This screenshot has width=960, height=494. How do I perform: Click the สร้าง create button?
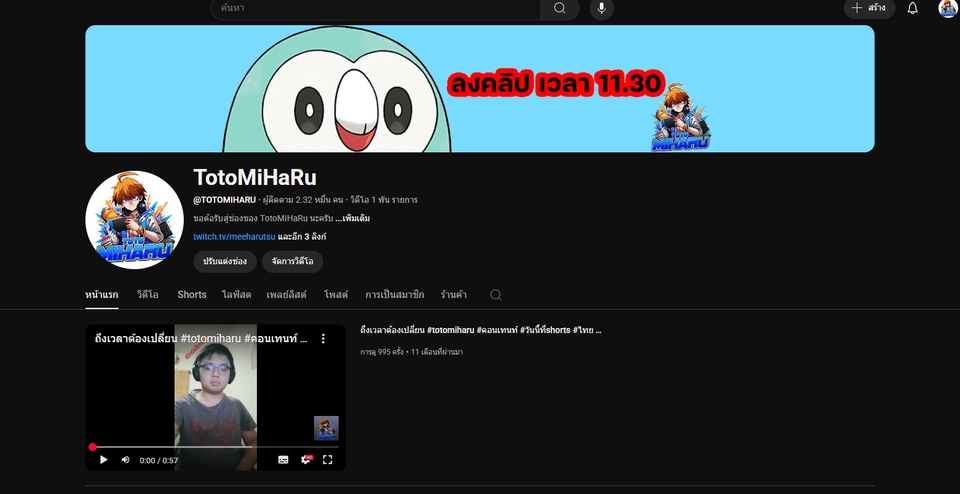(869, 8)
